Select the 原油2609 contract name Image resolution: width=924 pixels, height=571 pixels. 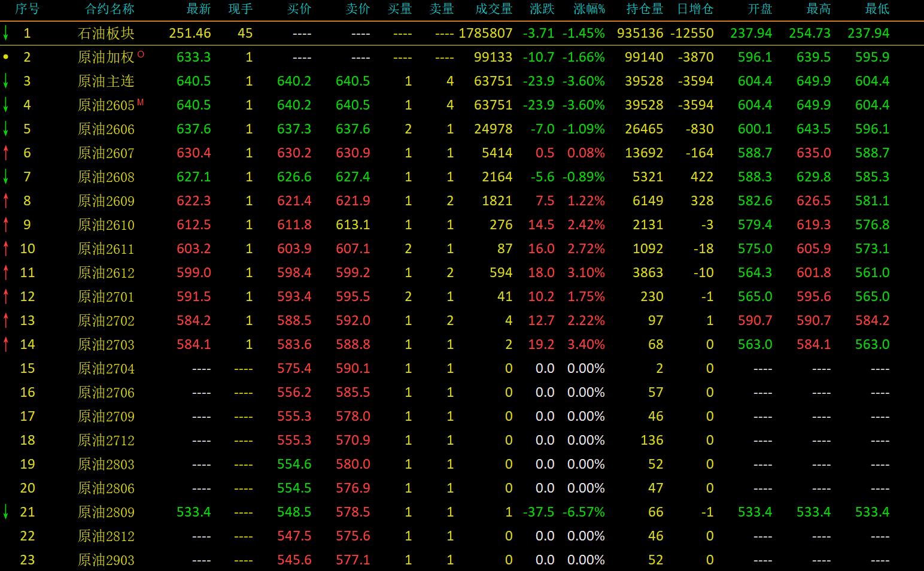coord(106,201)
